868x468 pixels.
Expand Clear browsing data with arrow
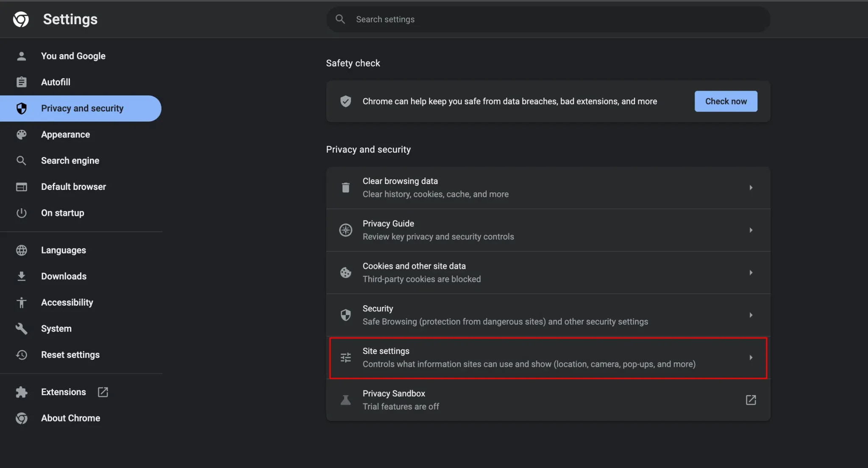click(x=751, y=187)
